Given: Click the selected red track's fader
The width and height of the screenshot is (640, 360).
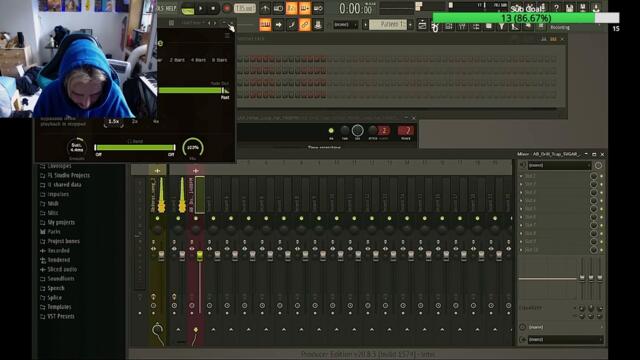Looking at the screenshot, I should point(200,256).
